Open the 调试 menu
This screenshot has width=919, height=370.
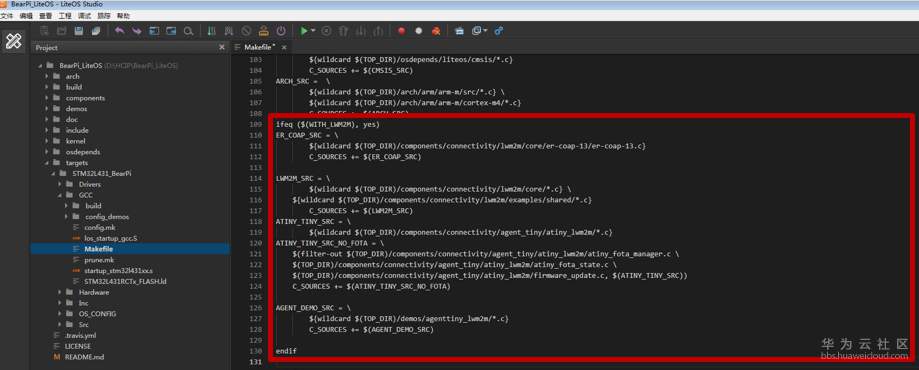coord(84,16)
